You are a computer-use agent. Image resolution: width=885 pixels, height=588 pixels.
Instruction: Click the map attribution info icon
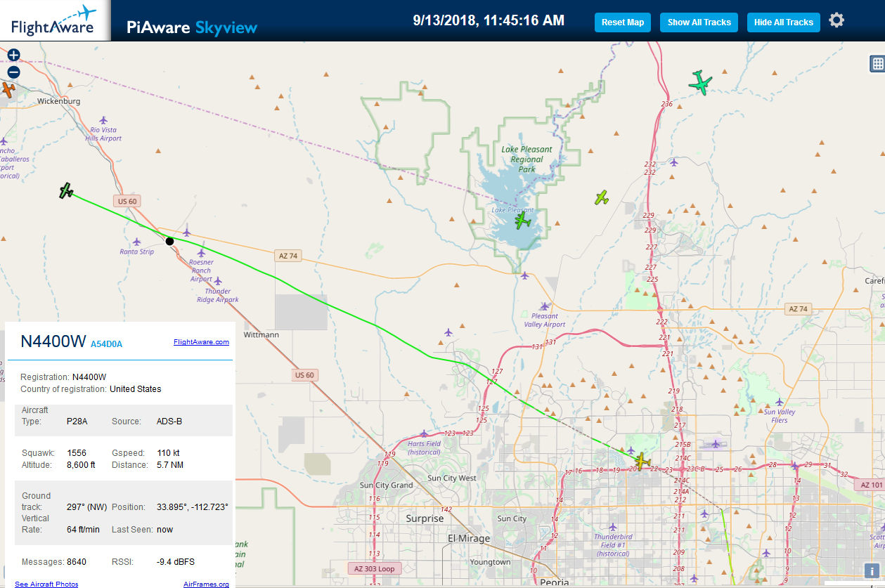[872, 571]
